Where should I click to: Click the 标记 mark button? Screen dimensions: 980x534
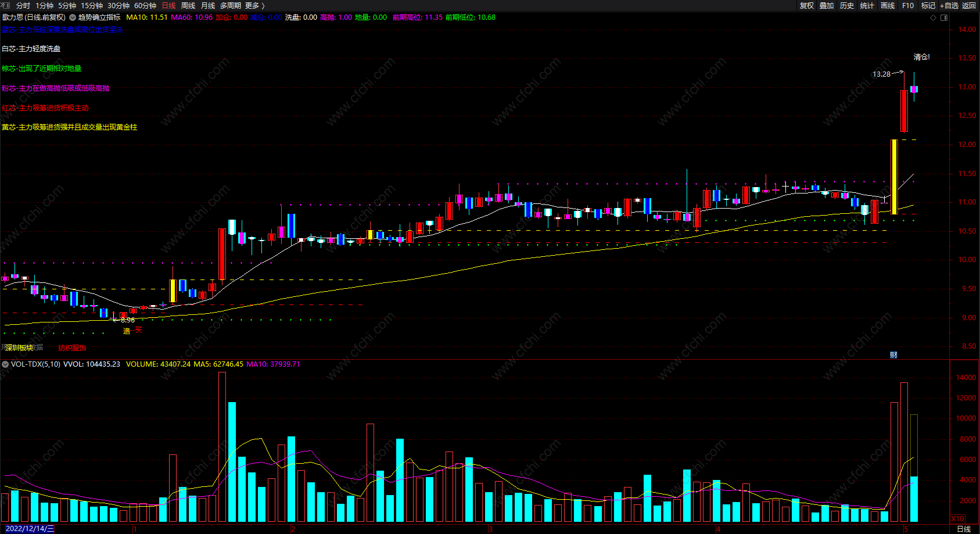[x=928, y=5]
